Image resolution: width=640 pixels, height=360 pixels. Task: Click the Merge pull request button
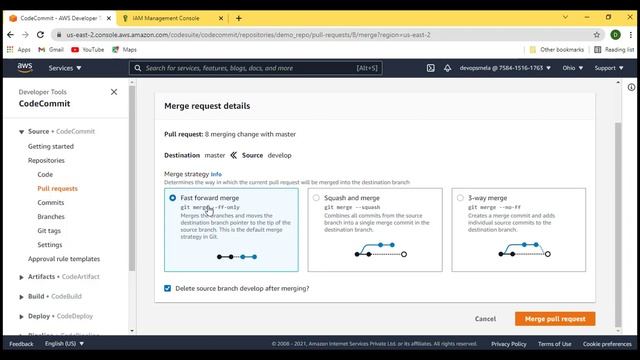(555, 319)
